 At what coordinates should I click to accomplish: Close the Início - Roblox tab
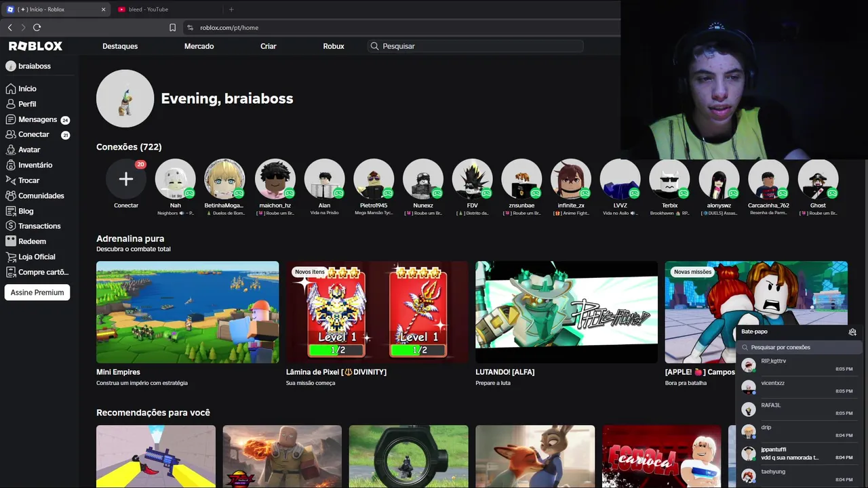[x=103, y=9]
